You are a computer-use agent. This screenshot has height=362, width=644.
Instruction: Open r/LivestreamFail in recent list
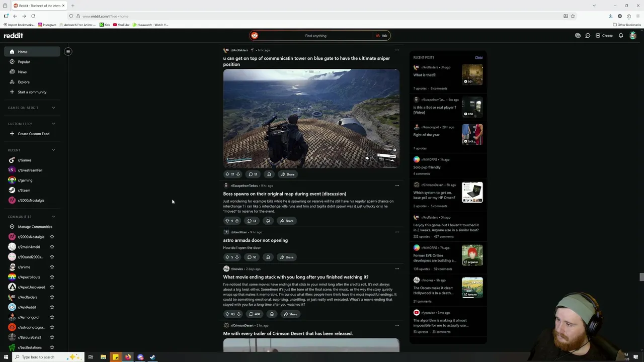32,170
